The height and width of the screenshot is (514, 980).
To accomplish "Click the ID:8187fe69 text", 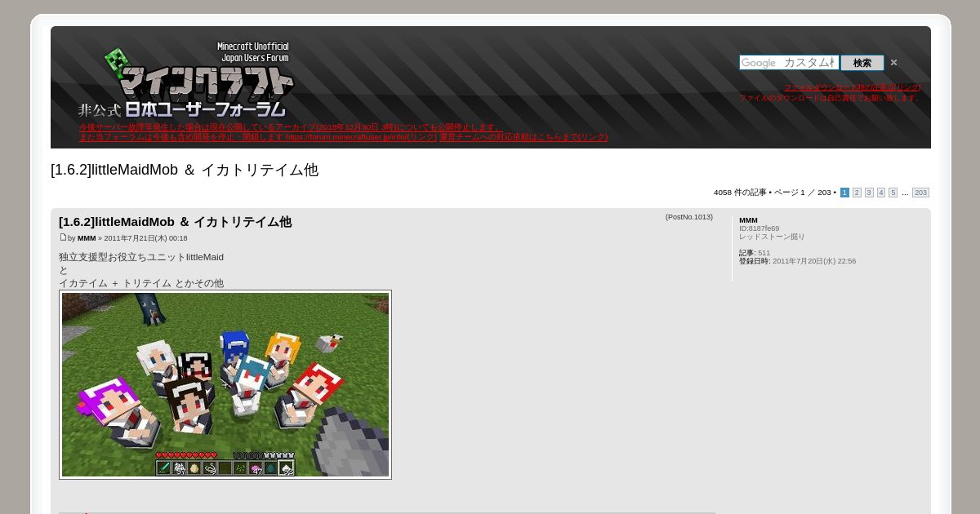I will tap(759, 228).
